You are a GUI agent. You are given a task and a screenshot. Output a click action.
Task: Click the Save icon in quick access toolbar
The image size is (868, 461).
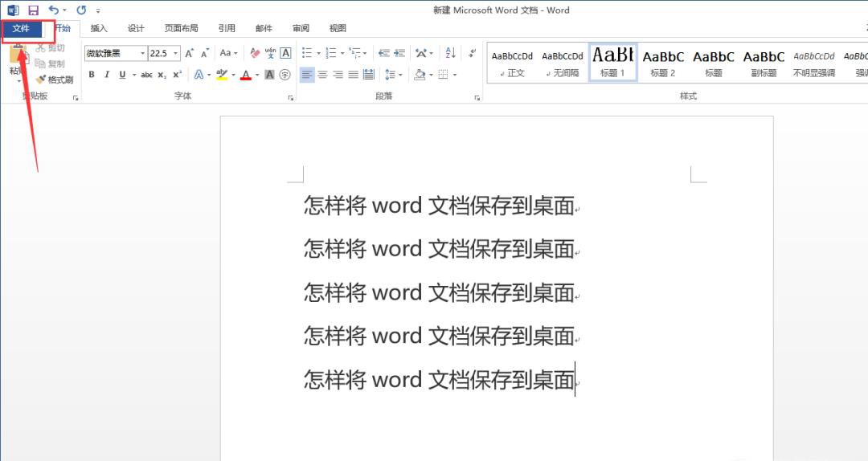coord(33,10)
